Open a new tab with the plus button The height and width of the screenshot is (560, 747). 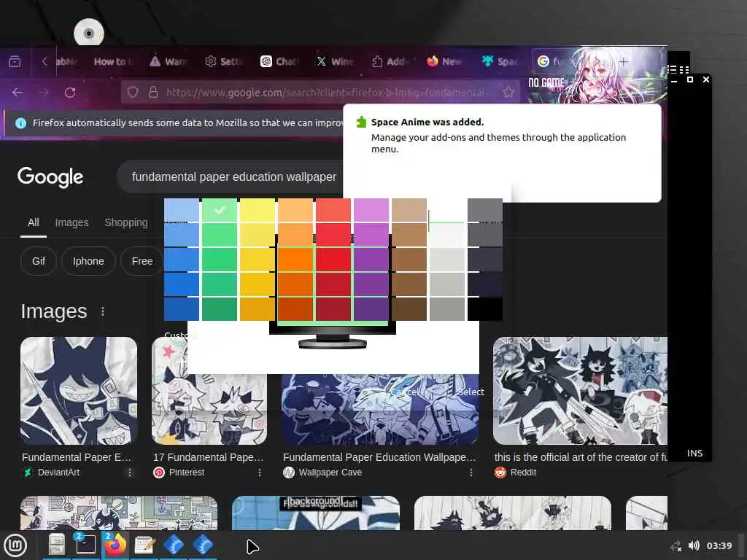624,61
